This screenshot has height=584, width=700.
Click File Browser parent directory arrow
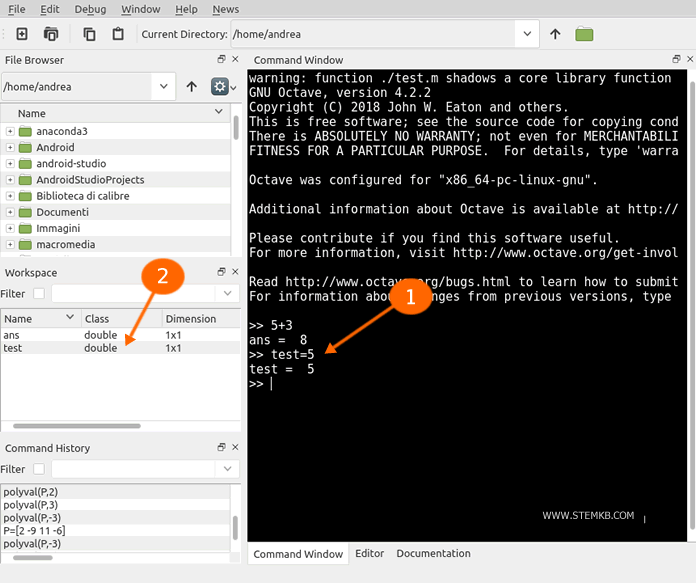(x=192, y=87)
